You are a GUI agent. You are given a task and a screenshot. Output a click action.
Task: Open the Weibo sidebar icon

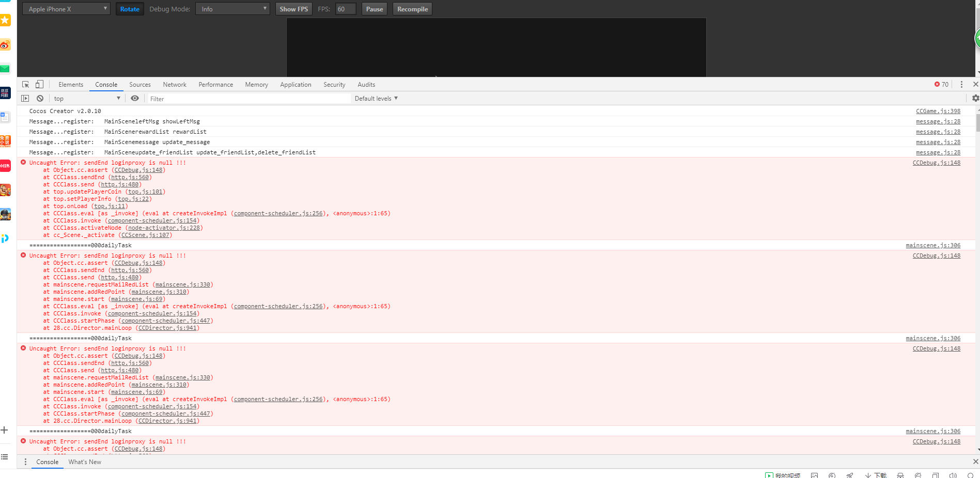click(5, 45)
